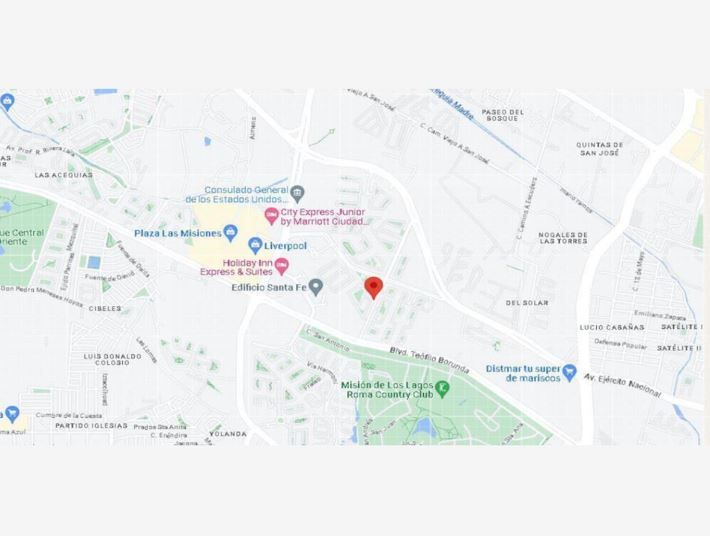
Task: Click the Plaza Las Misiones shopping icon
Action: 231,234
